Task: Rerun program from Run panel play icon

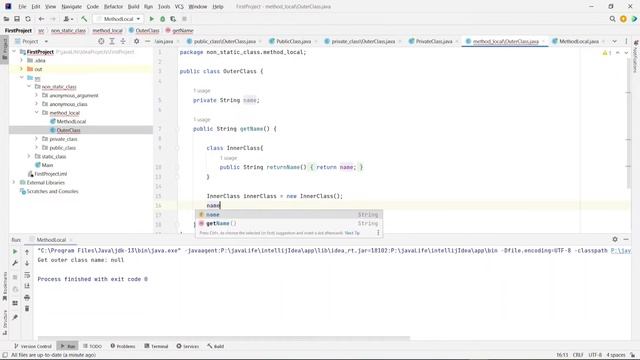Action: click(15, 251)
